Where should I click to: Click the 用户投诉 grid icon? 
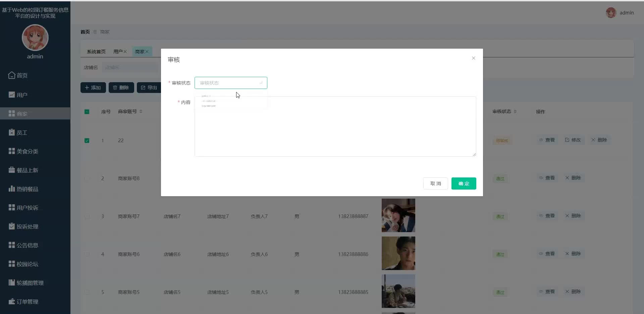[12, 207]
